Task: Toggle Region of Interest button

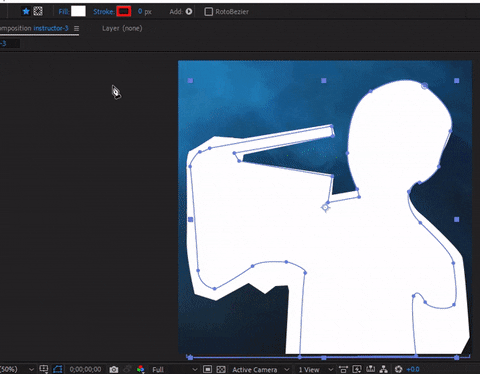Action: point(207,369)
